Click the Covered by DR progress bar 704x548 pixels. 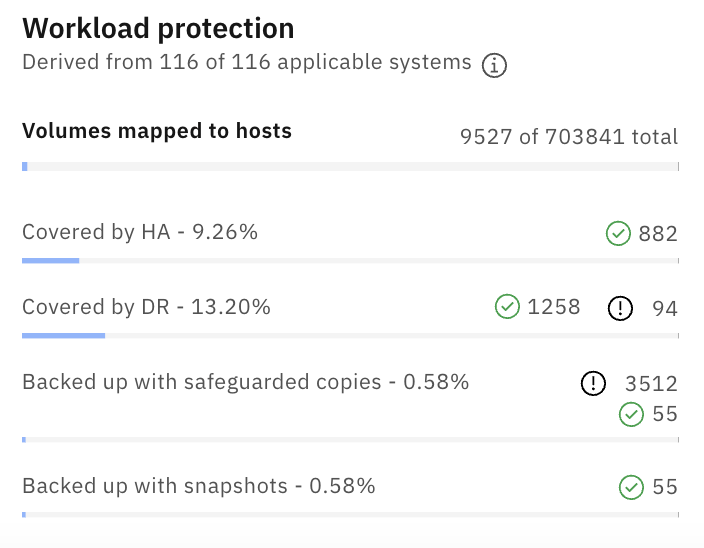point(351,336)
